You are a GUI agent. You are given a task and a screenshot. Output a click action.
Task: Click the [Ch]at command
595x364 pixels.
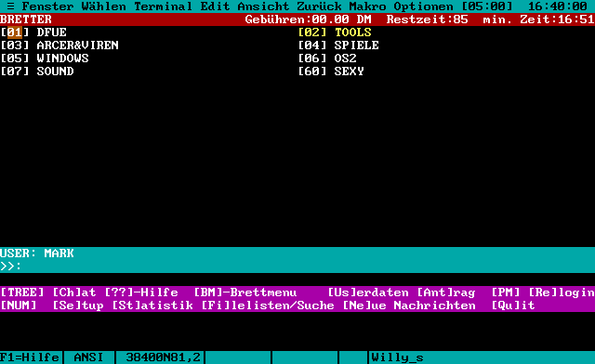(x=74, y=292)
